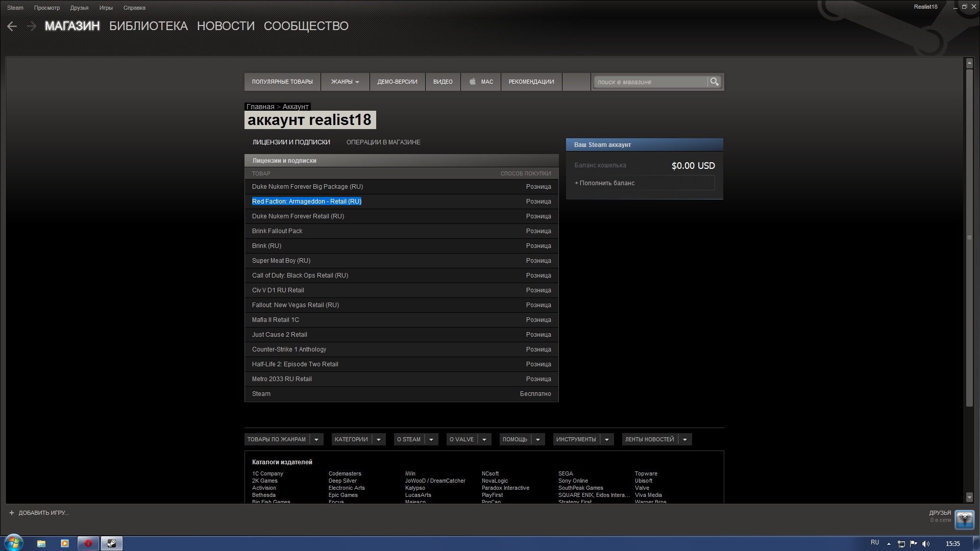Open the Магазин section

72,26
